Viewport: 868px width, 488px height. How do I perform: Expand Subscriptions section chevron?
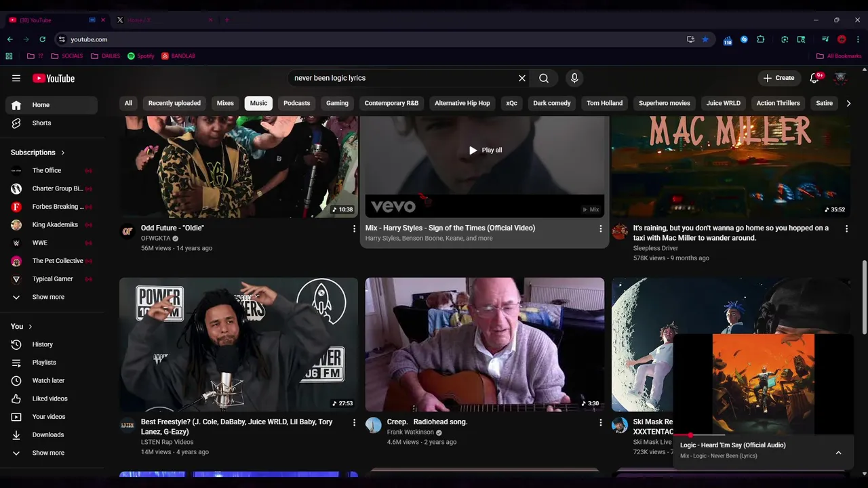pos(63,152)
